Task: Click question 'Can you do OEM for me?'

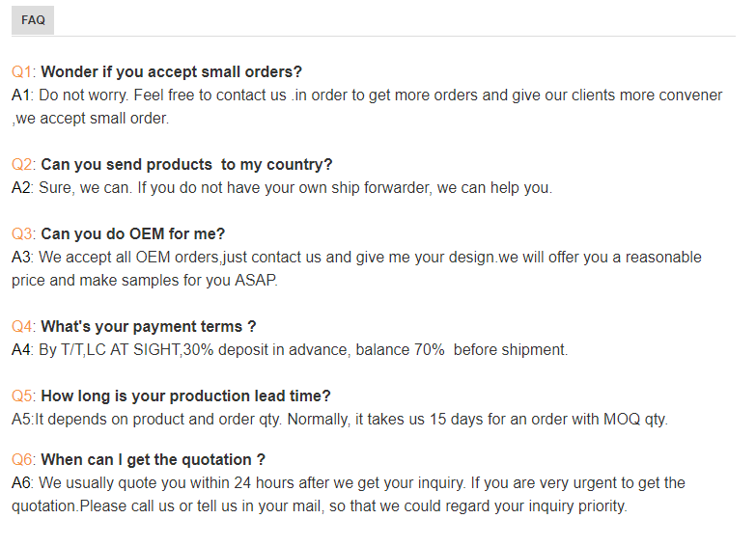Action: point(132,234)
